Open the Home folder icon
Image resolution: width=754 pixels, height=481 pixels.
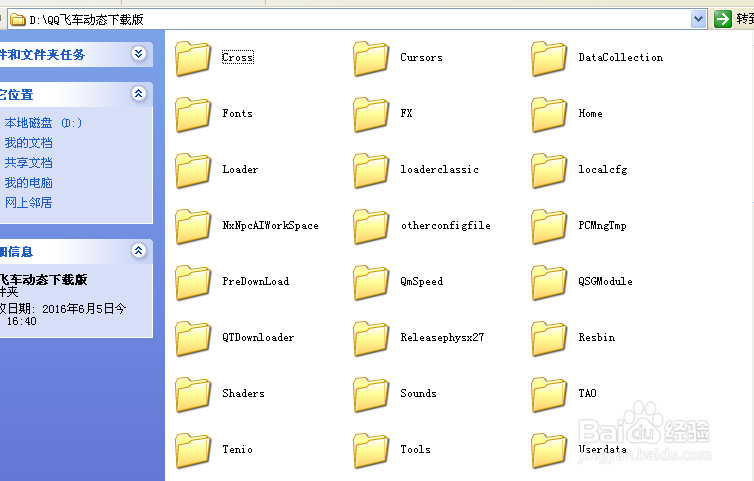coord(549,114)
